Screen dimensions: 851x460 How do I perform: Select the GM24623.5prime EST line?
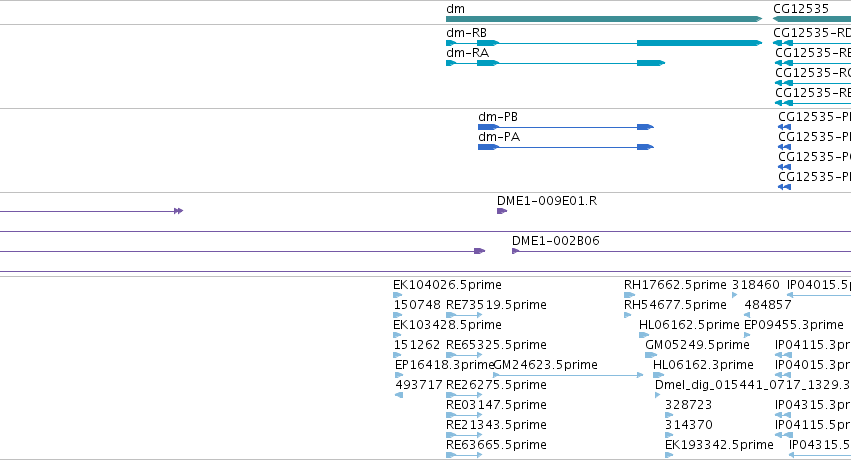tap(568, 375)
